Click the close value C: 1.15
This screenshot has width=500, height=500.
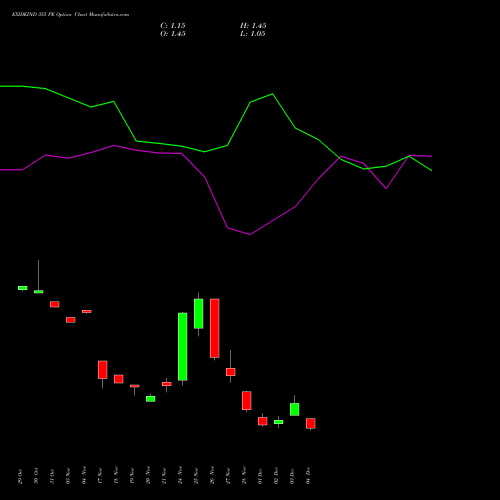pos(173,26)
